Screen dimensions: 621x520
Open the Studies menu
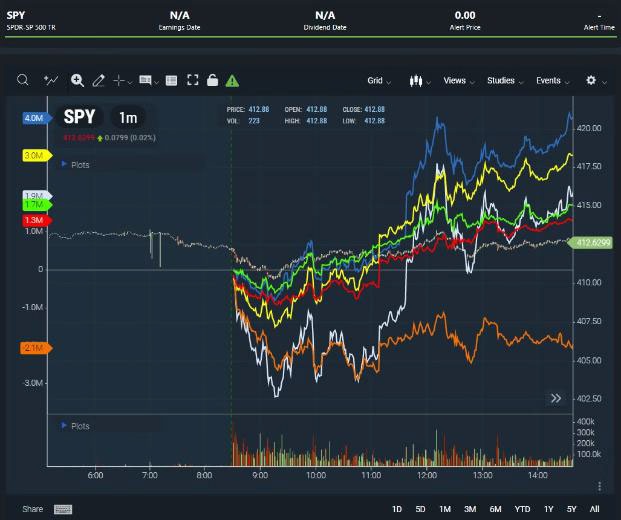click(505, 81)
